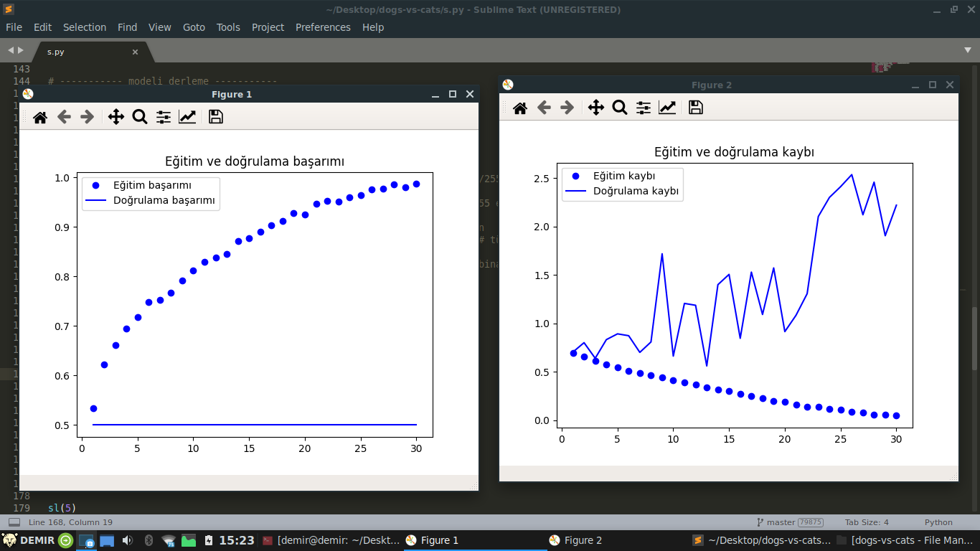Open the tab list dropdown arrow in Sublime

coord(968,50)
